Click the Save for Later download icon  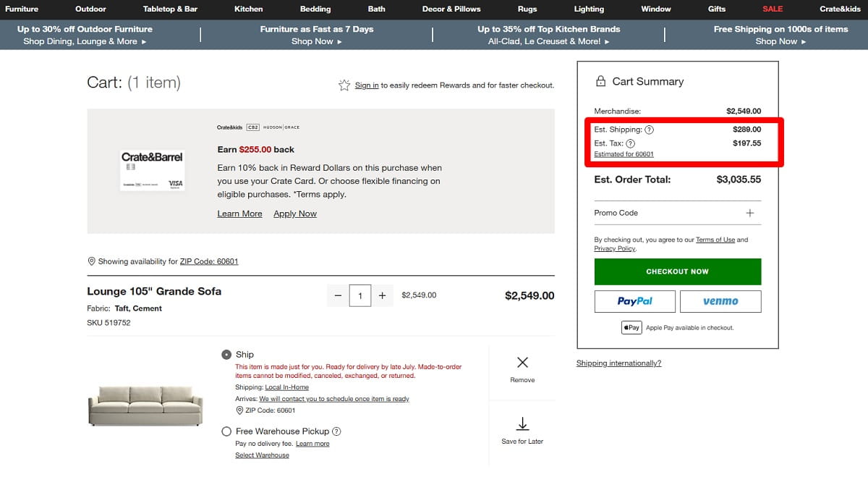(522, 423)
